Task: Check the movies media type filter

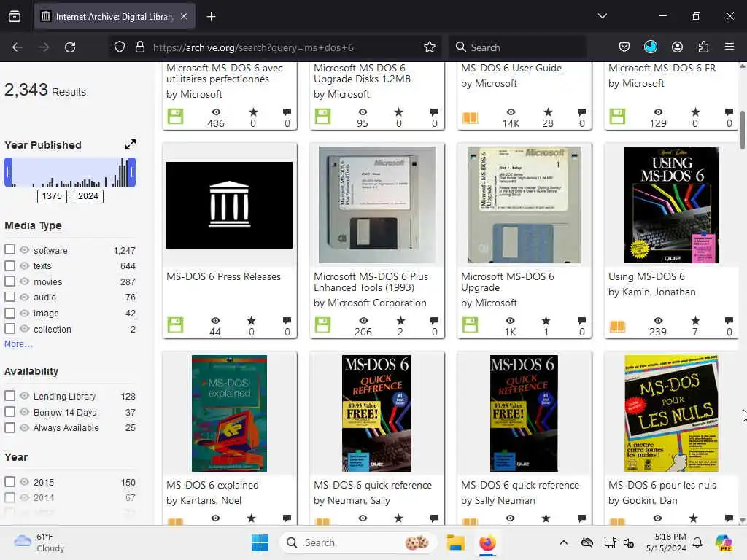Action: click(x=9, y=281)
